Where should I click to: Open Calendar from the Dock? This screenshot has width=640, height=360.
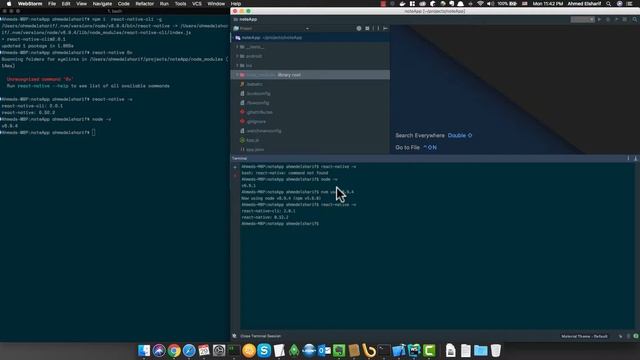(204, 351)
